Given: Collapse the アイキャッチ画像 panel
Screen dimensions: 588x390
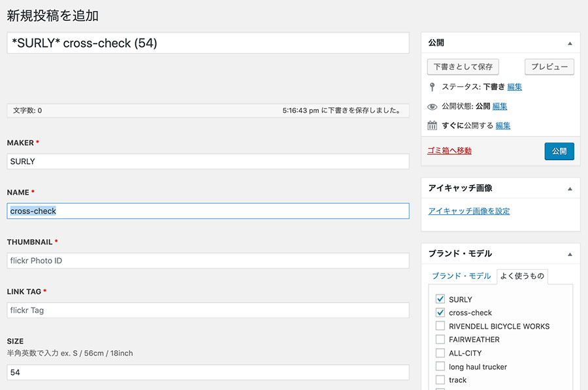Looking at the screenshot, I should pyautogui.click(x=570, y=189).
